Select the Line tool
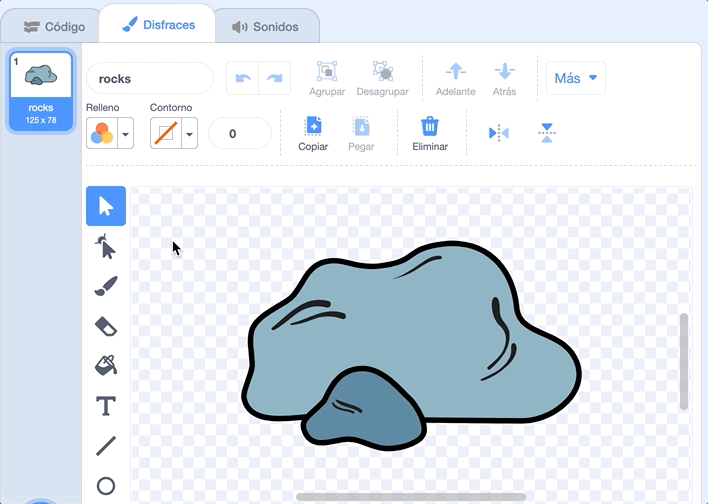The width and height of the screenshot is (708, 504). (x=106, y=446)
